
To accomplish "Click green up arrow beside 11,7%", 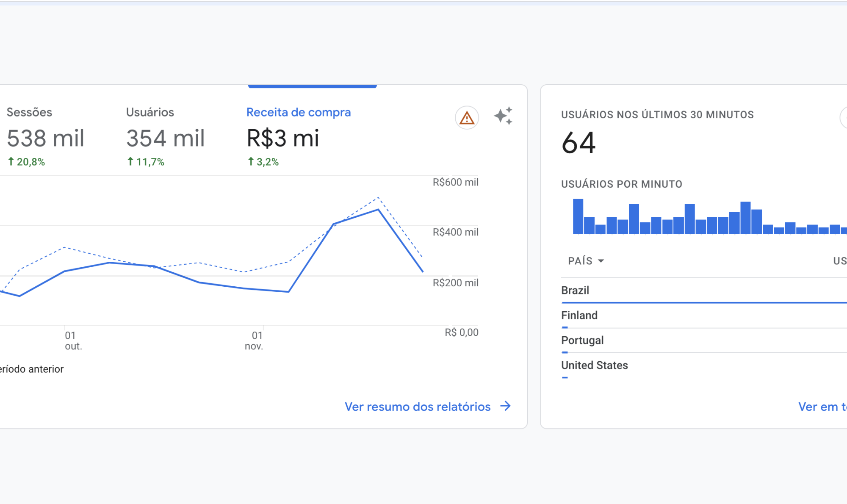I will pyautogui.click(x=130, y=161).
